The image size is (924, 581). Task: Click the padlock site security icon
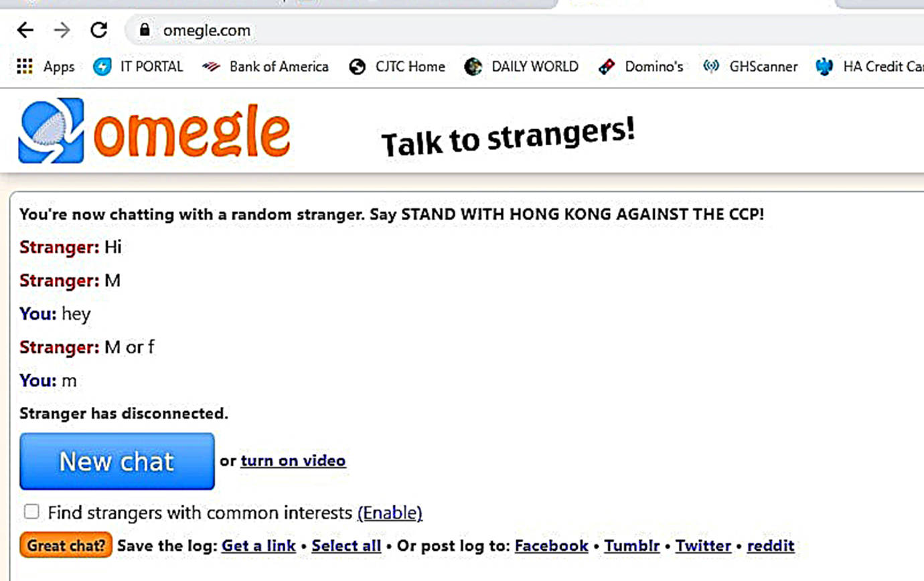click(x=145, y=30)
